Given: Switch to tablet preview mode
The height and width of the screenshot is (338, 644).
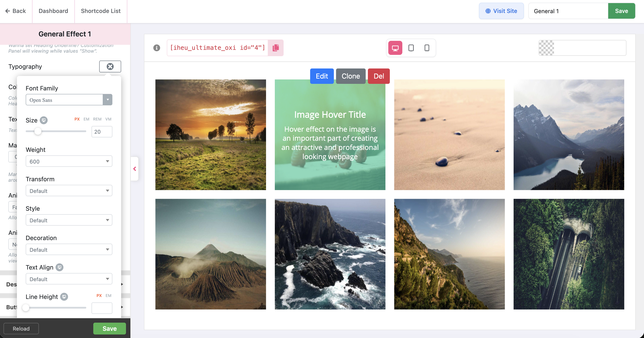Looking at the screenshot, I should [411, 48].
